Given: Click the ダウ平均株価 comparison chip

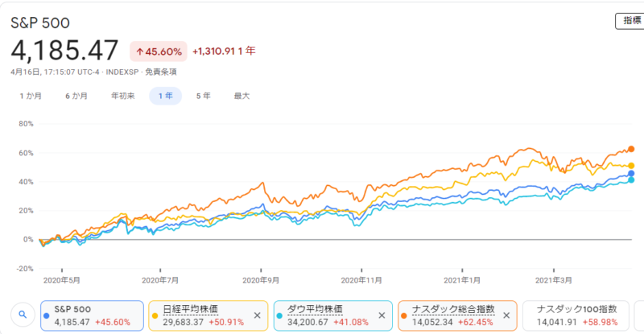Looking at the screenshot, I should pyautogui.click(x=332, y=315).
